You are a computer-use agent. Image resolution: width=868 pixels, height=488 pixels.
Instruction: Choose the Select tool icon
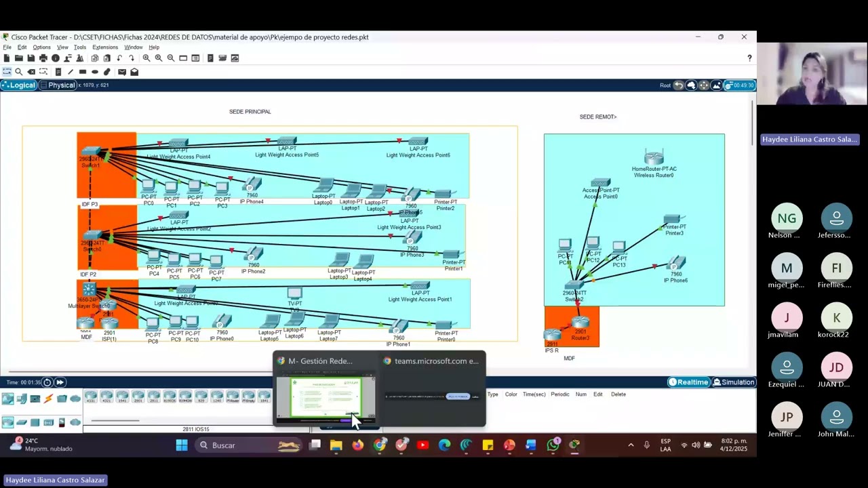[7, 72]
